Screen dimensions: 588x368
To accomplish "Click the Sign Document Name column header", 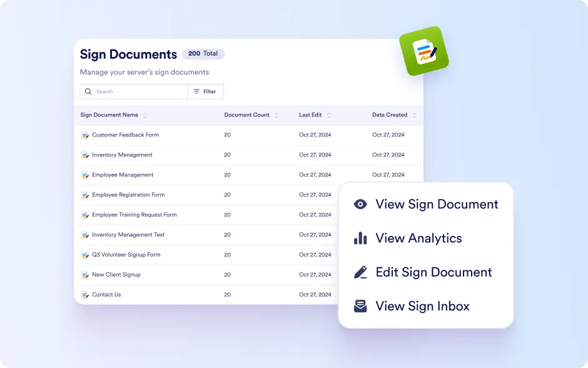I will (109, 115).
